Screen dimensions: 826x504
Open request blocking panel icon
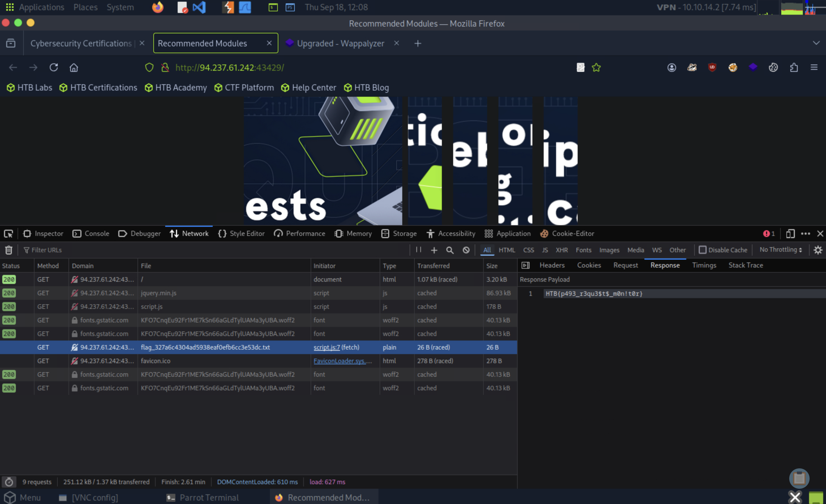[466, 250]
